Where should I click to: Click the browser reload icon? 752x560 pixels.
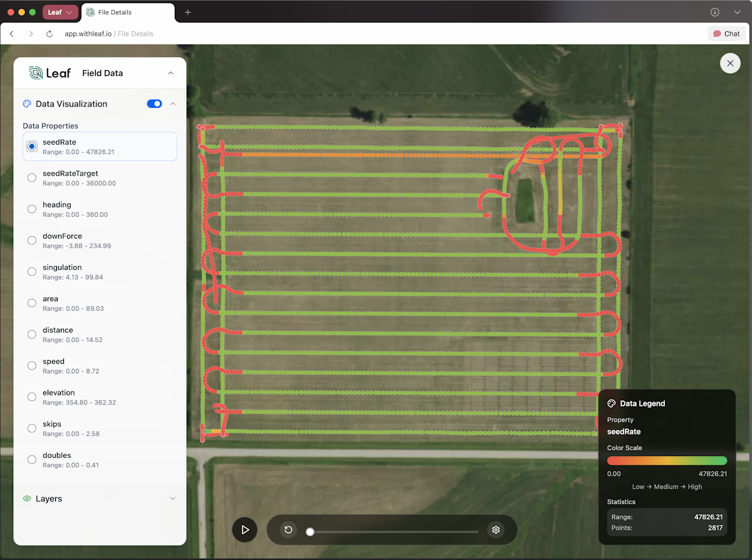tap(50, 34)
